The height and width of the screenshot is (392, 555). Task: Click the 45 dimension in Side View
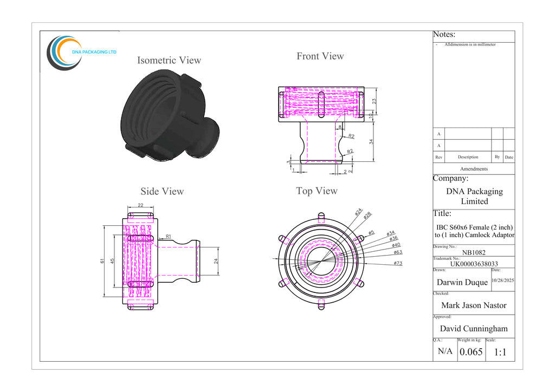113,261
